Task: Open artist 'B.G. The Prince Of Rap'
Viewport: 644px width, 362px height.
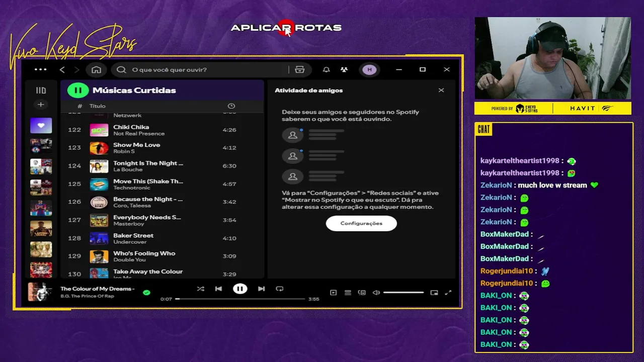Action: tap(87, 296)
